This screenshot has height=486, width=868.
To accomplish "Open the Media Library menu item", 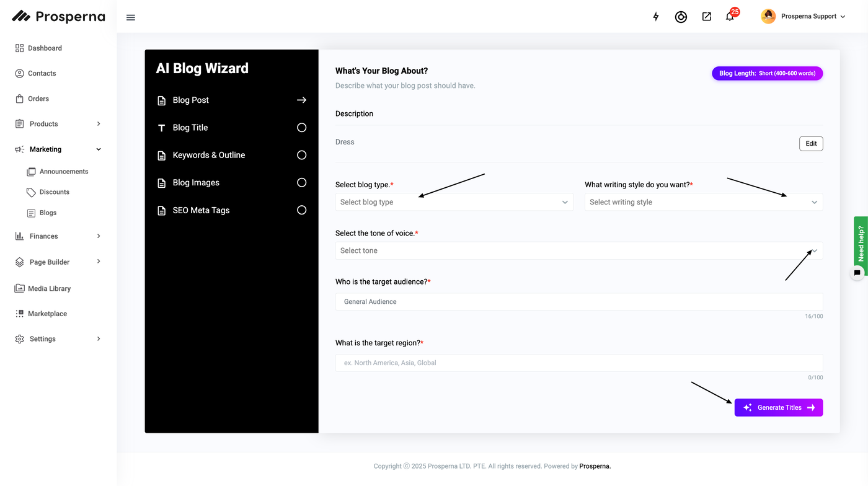I will coord(49,288).
